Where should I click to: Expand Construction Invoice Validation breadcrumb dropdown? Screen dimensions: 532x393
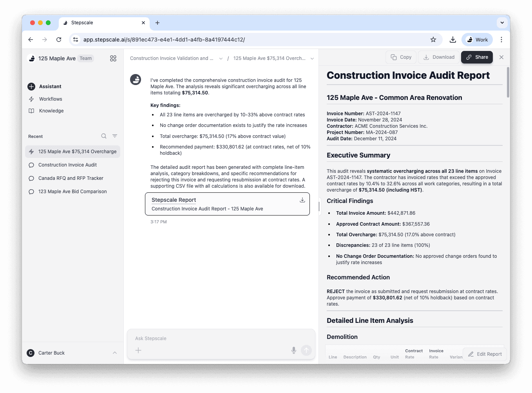(x=221, y=58)
